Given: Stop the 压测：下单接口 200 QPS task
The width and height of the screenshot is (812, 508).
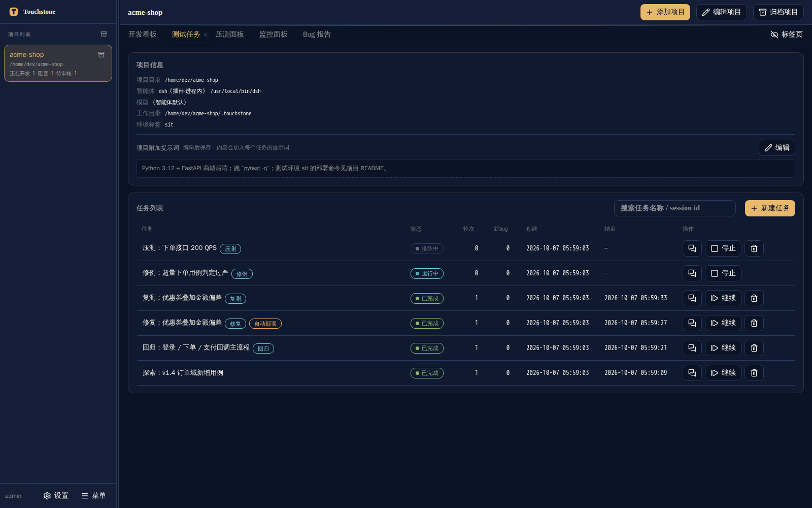Looking at the screenshot, I should coord(723,248).
